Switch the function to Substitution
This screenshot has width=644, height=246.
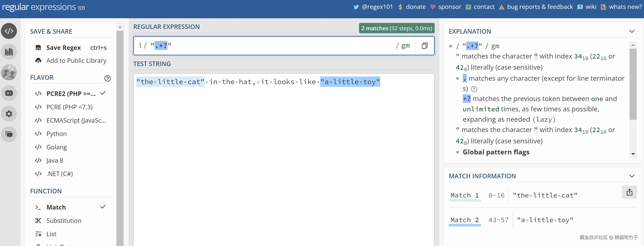(64, 220)
